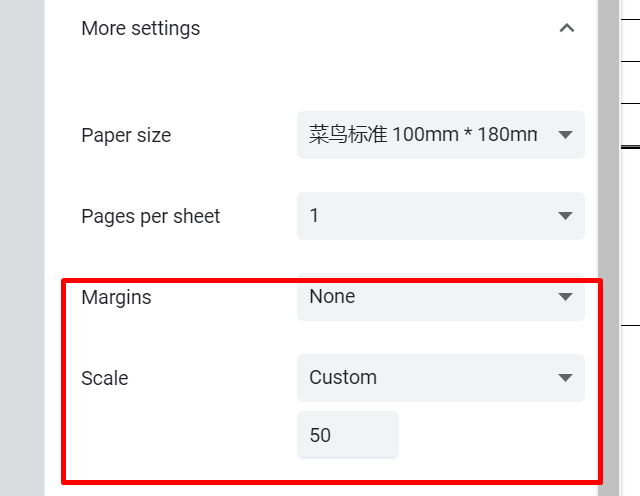Collapse the More settings chevron
Screen dimensions: 640x496
(x=567, y=28)
